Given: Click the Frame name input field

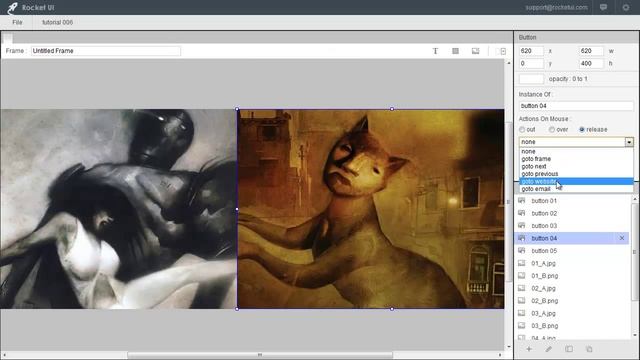Looking at the screenshot, I should click(106, 51).
